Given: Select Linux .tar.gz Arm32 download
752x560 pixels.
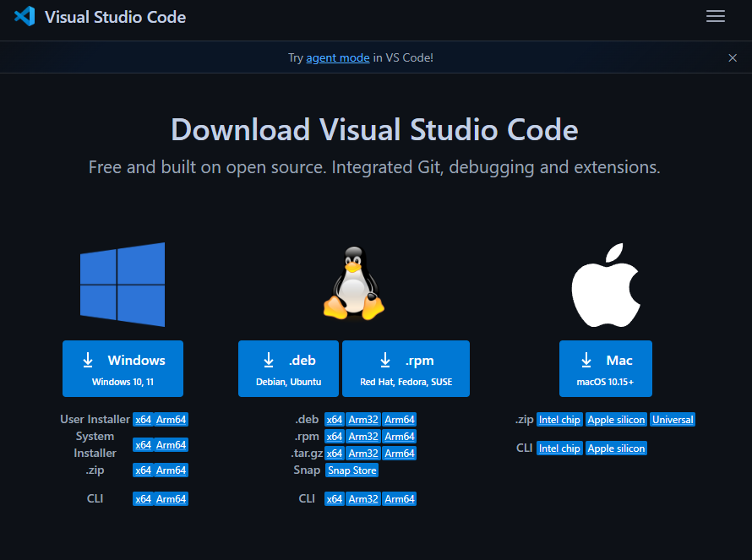Looking at the screenshot, I should [363, 453].
